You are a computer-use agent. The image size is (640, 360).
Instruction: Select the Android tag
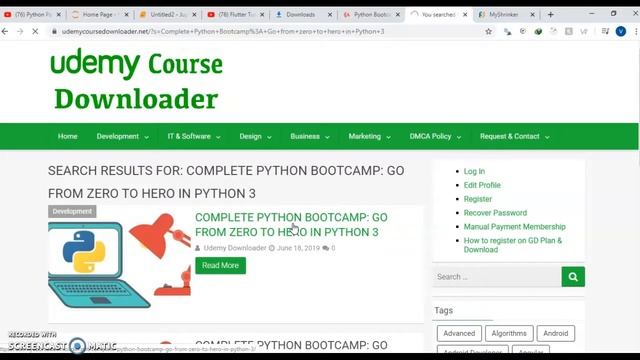coord(556,333)
